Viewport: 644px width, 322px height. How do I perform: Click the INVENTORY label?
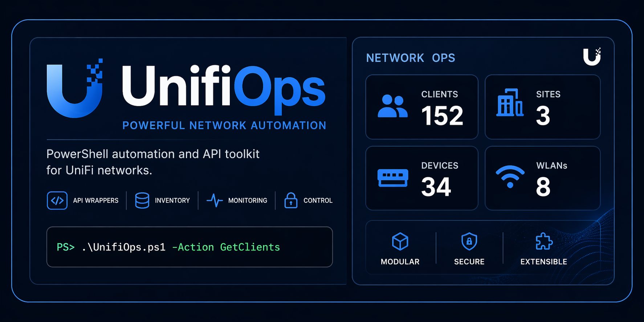coord(172,200)
